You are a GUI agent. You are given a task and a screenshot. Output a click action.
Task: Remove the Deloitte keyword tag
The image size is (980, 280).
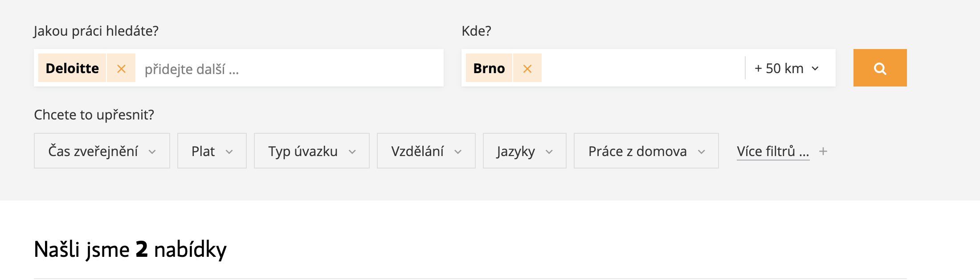pos(121,68)
